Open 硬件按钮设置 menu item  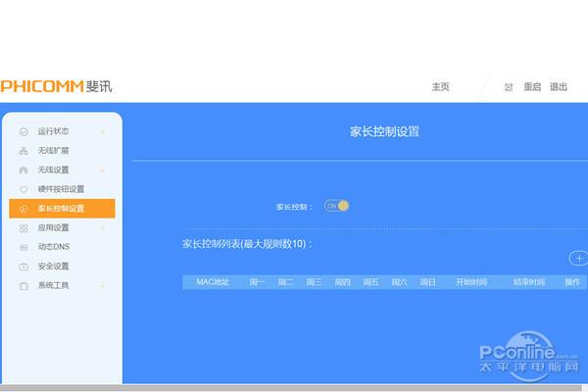coord(61,189)
